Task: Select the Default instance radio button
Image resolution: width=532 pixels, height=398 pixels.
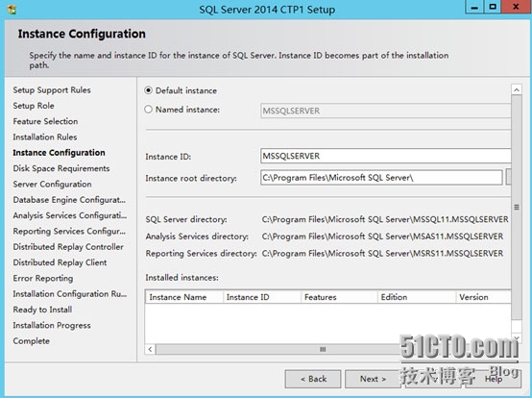Action: [x=148, y=90]
